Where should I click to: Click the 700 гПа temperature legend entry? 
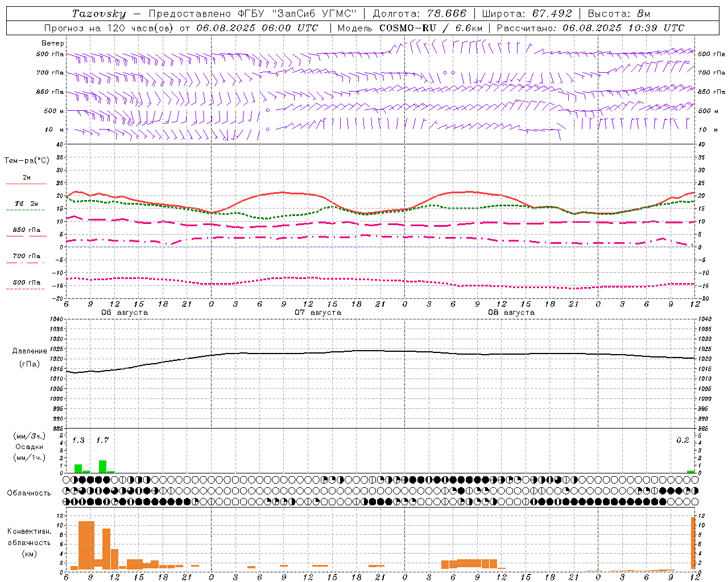click(x=26, y=256)
